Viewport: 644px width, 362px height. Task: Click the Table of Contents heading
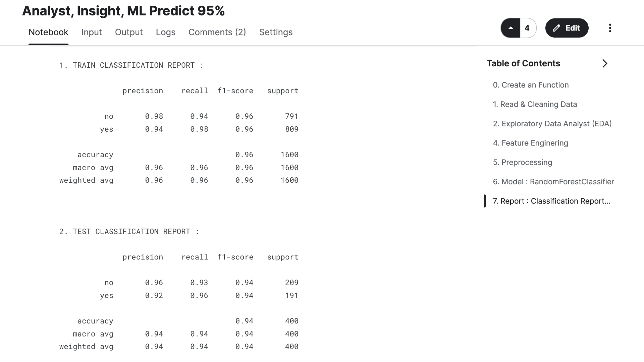click(523, 63)
